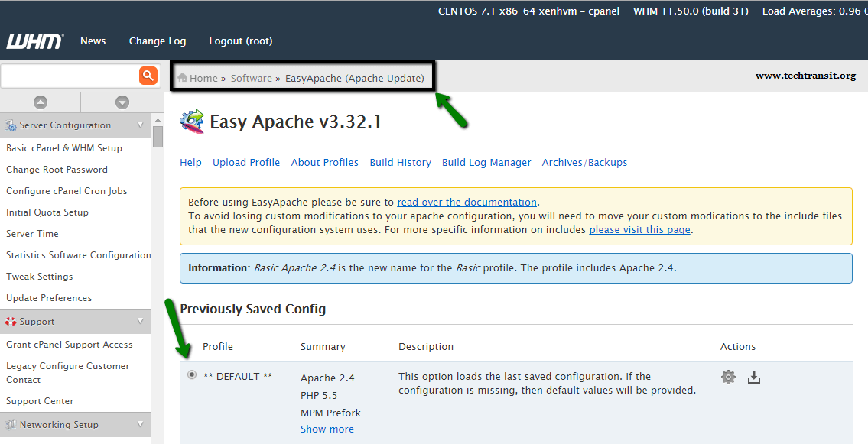Expand the Networking Setup section arrow
This screenshot has height=444, width=868.
[141, 425]
